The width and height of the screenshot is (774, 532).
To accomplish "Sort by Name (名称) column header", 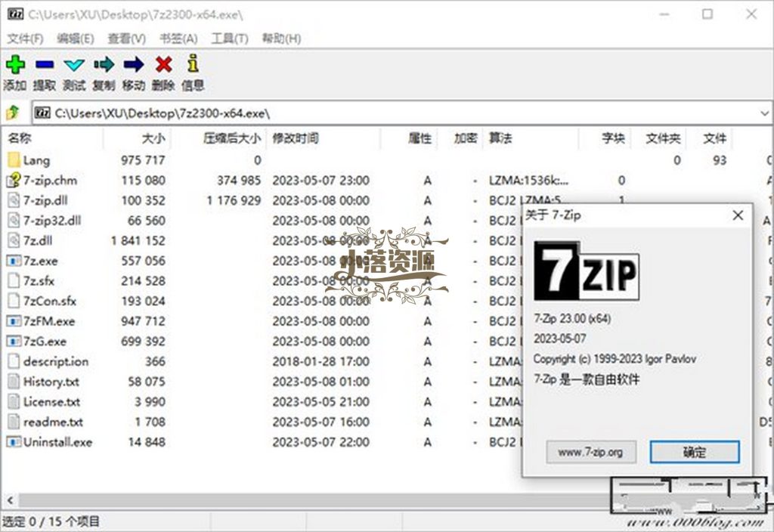I will click(52, 138).
